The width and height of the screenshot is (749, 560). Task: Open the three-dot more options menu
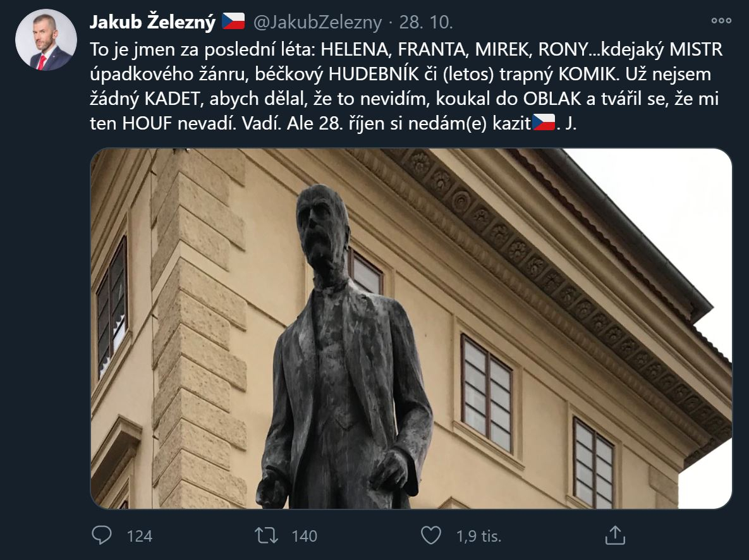[x=721, y=21]
